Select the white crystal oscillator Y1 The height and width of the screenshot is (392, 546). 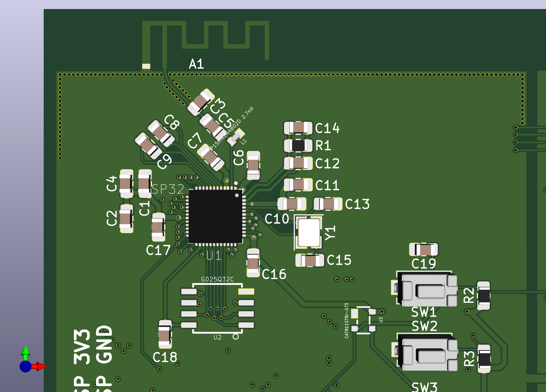pyautogui.click(x=309, y=233)
